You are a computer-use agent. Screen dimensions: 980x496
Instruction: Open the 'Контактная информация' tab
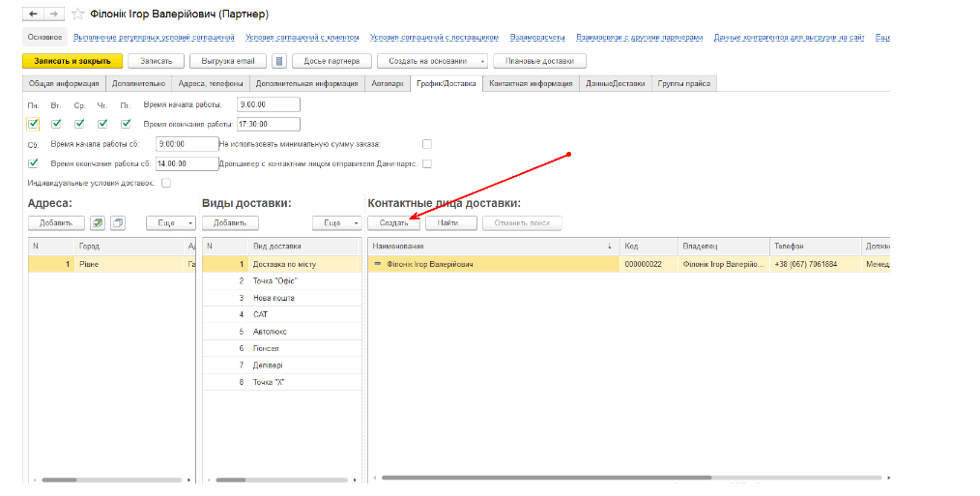pos(531,84)
